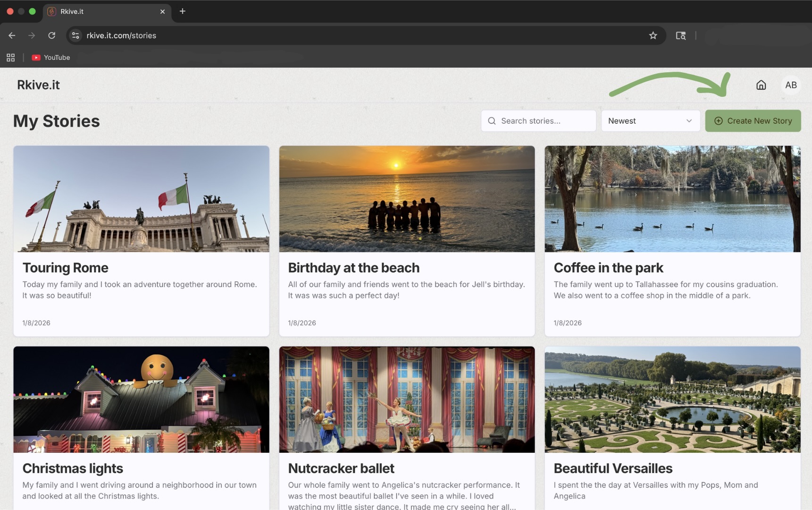This screenshot has height=510, width=812.
Task: Click the Birthday at the beach 1/8/2026 date
Action: [x=302, y=323]
